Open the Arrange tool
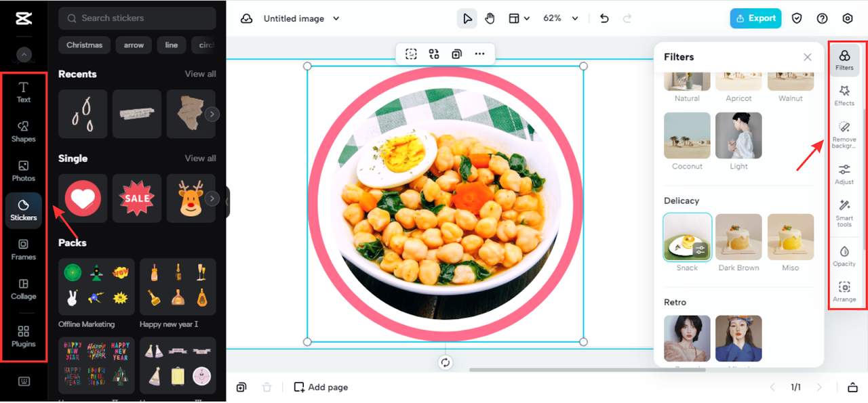The width and height of the screenshot is (868, 403). pyautogui.click(x=844, y=291)
